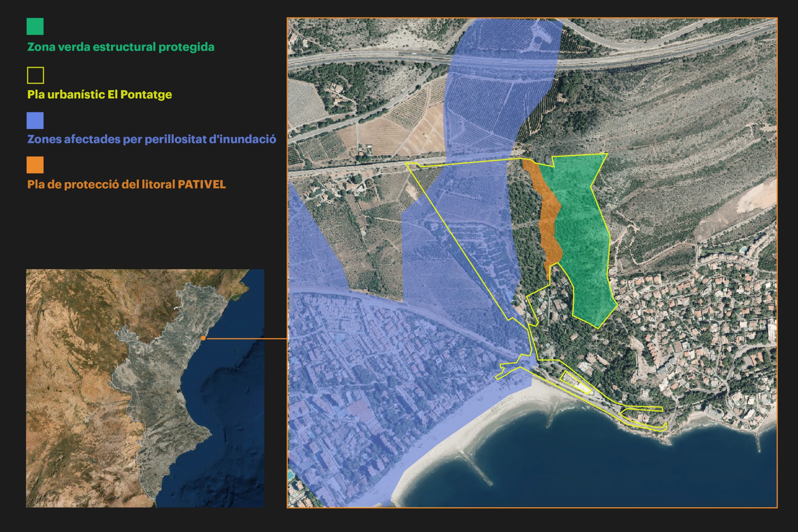This screenshot has width=798, height=532.
Task: Click the blue flood zone crossing the top highway
Action: pyautogui.click(x=502, y=61)
